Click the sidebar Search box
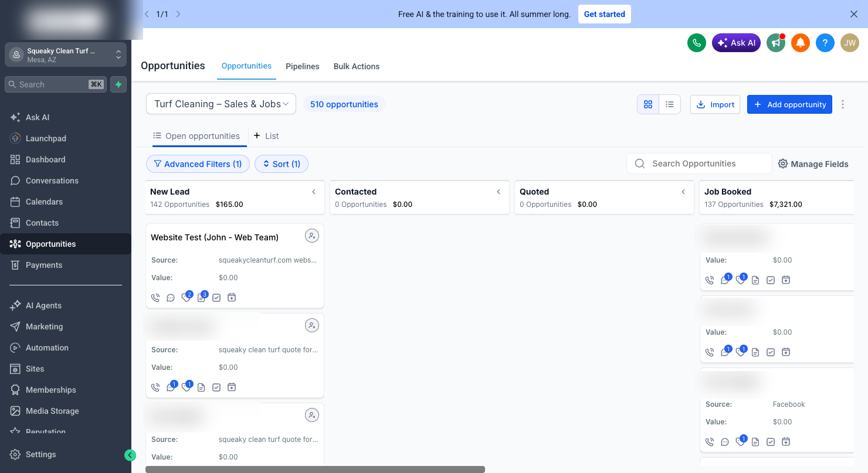The image size is (868, 473). 56,84
